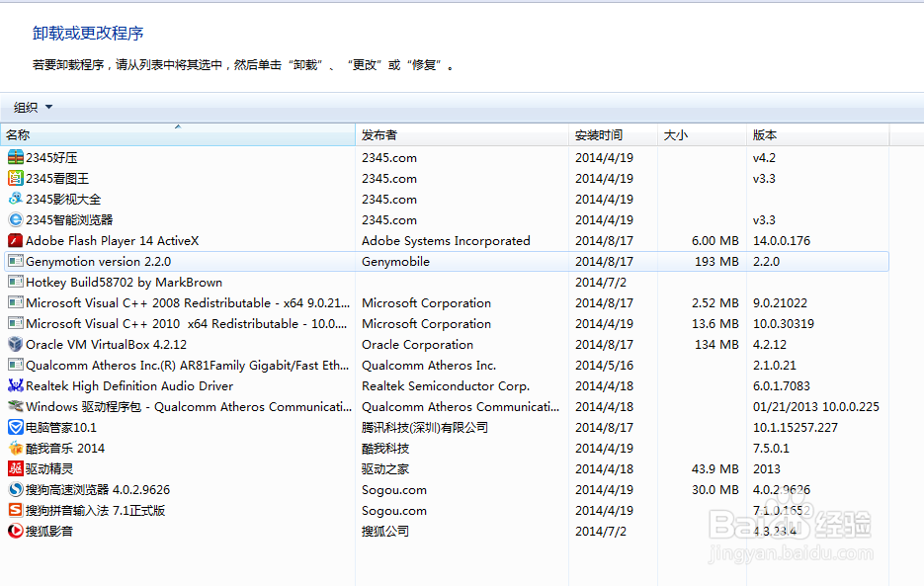Click the 193 MB size value
The height and width of the screenshot is (586, 924).
coord(716,261)
